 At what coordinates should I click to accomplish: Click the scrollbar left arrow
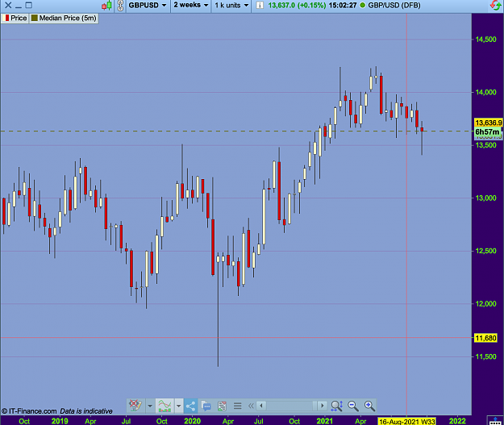261,406
